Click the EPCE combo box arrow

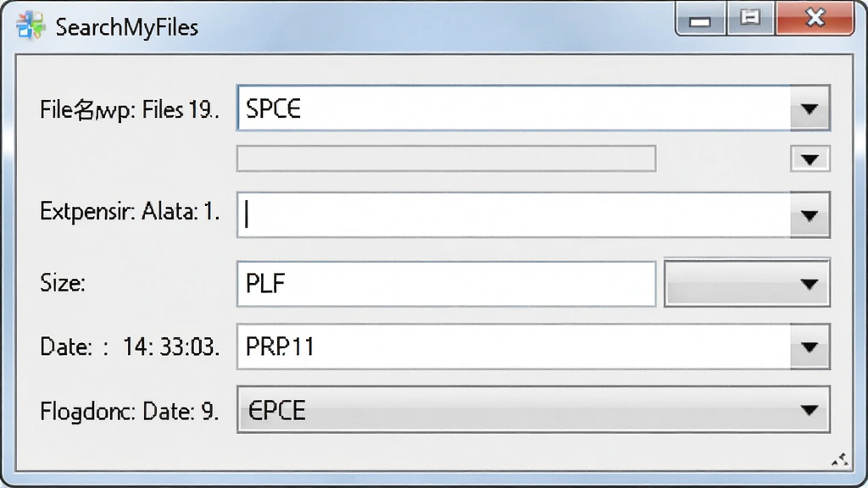810,410
